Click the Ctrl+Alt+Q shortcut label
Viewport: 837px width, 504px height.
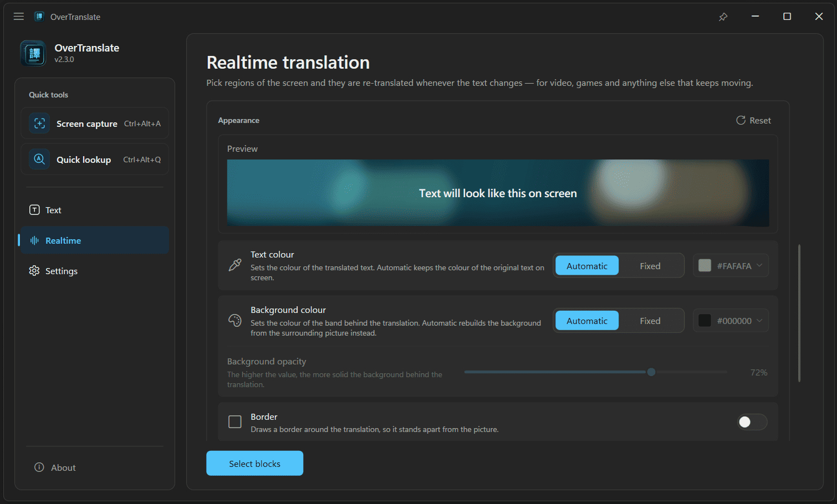[x=142, y=160]
